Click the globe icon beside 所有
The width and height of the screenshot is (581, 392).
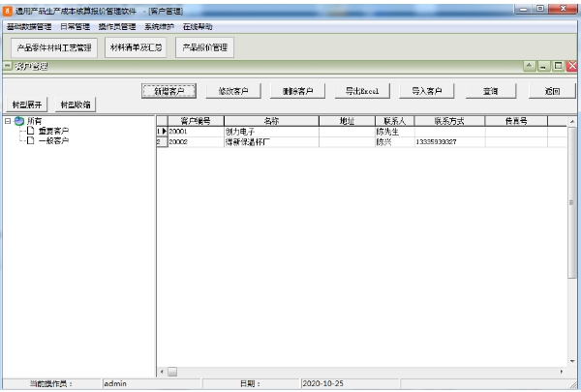tap(19, 121)
